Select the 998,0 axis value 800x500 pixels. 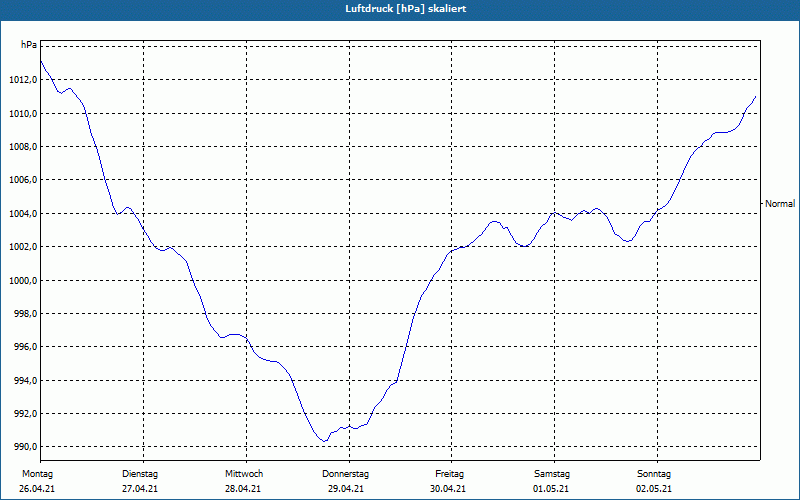pyautogui.click(x=25, y=314)
